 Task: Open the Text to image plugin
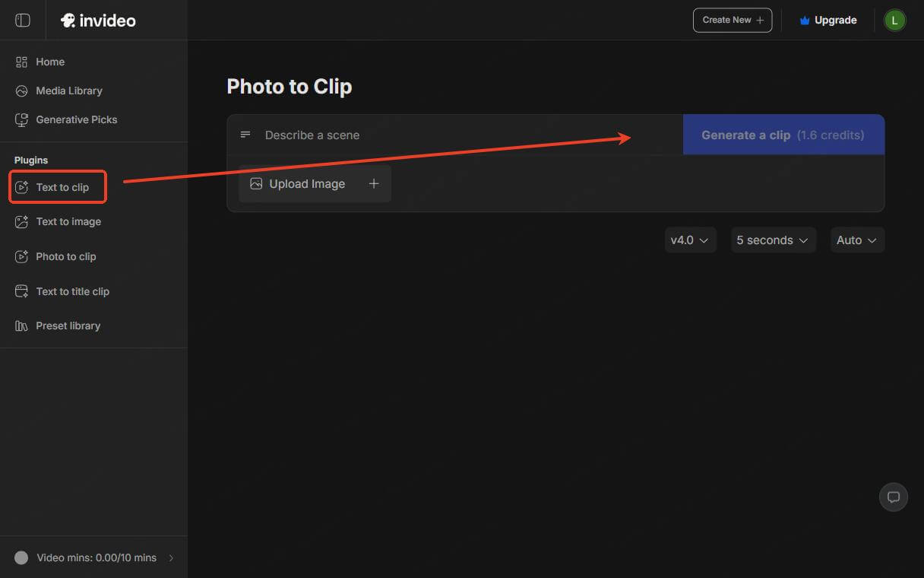[68, 221]
